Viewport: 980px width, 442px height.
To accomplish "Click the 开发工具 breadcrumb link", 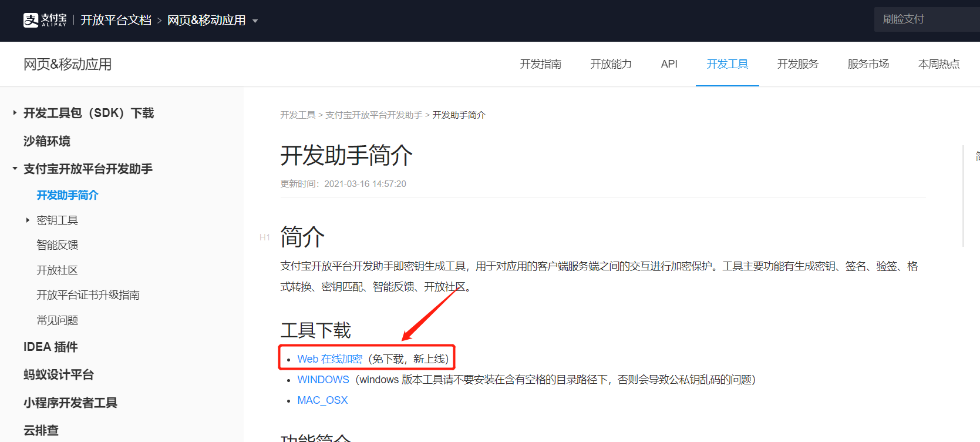I will (x=298, y=115).
